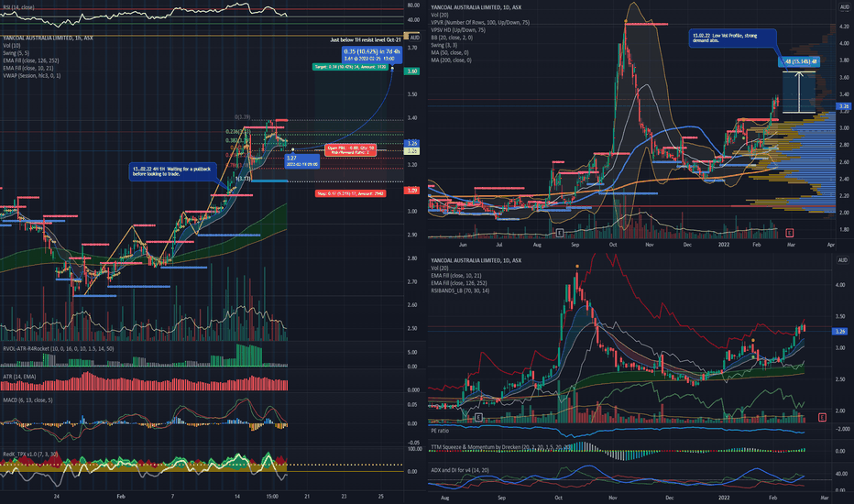The width and height of the screenshot is (854, 504).
Task: Select the MA (200, close, 0) legend
Action: point(451,60)
